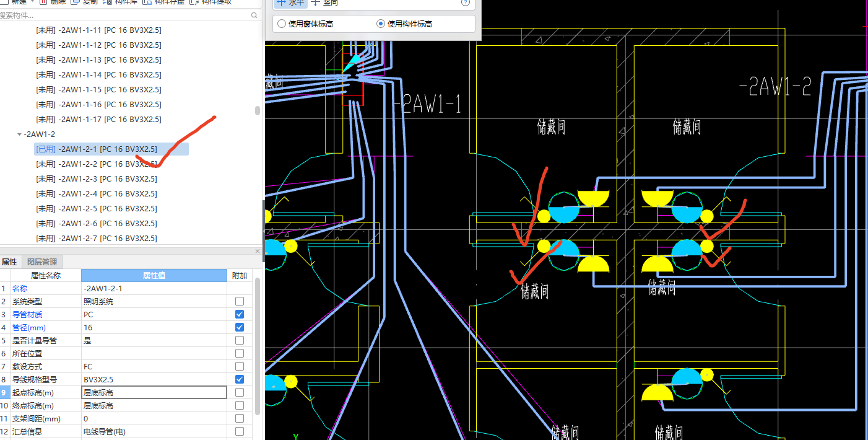Edit the 起点标高 field 层底标高
868x440 pixels.
154,392
